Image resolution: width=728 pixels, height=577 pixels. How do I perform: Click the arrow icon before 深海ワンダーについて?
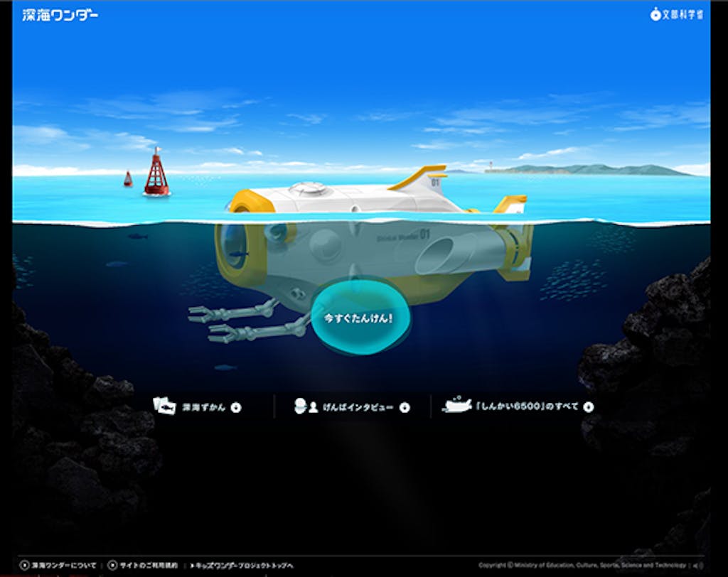[x=25, y=566]
